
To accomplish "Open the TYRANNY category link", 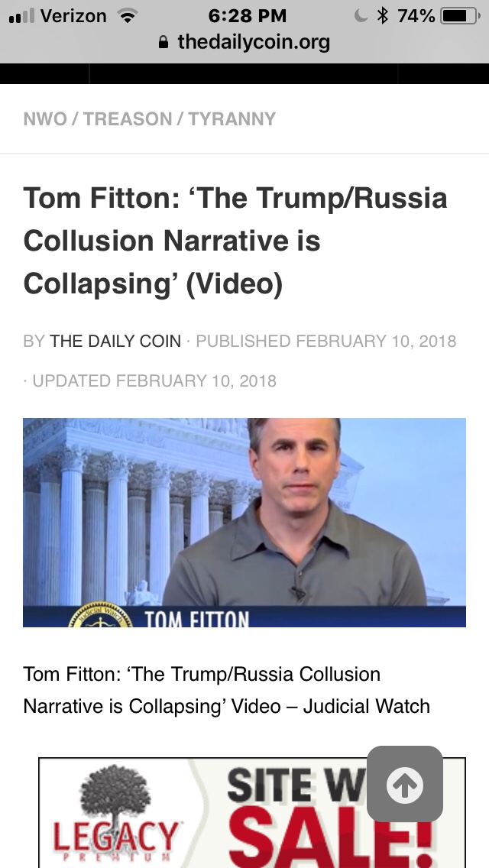I will (x=232, y=119).
